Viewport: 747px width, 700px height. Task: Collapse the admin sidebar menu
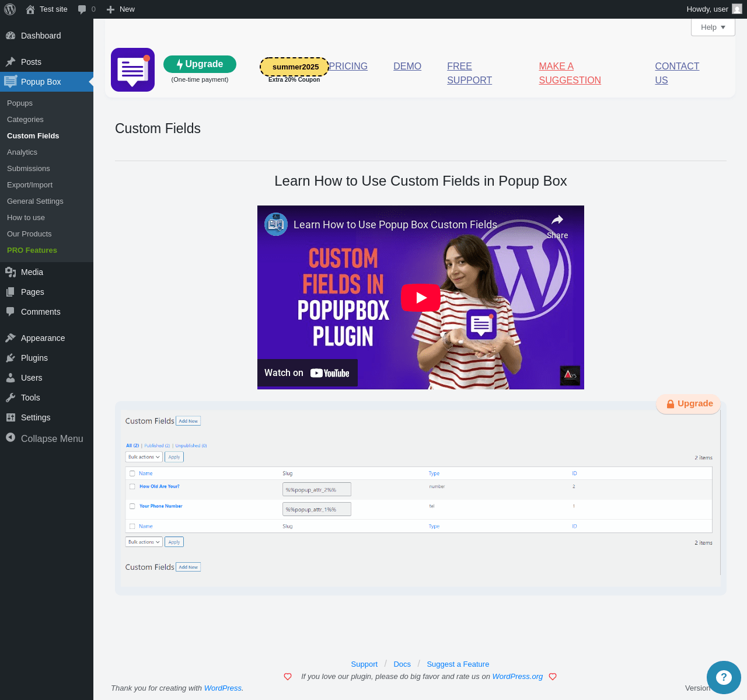click(47, 438)
